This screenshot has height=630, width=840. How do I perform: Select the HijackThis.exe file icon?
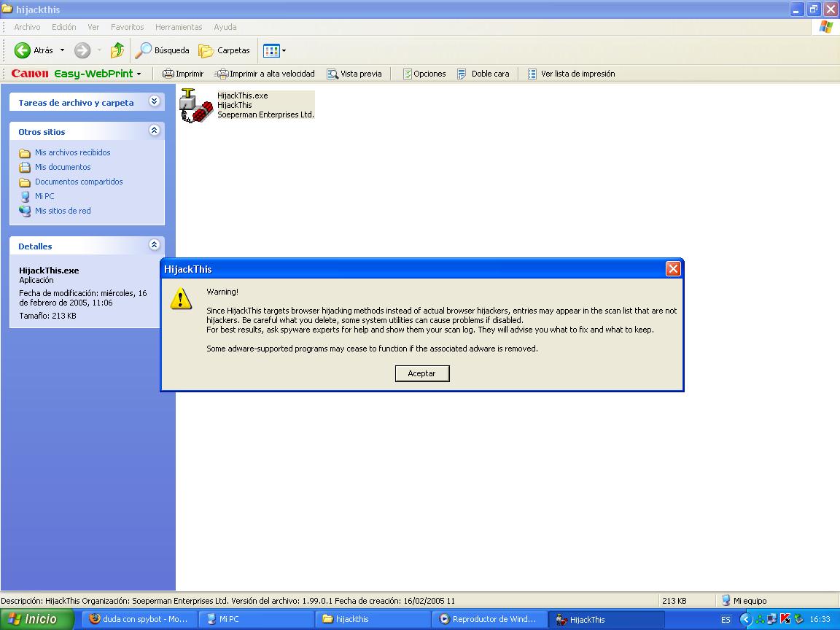195,105
